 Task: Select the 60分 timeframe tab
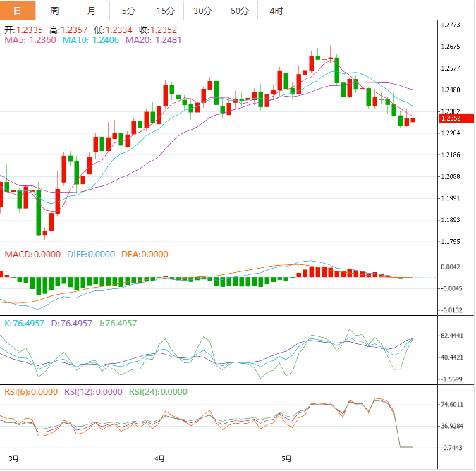point(239,11)
